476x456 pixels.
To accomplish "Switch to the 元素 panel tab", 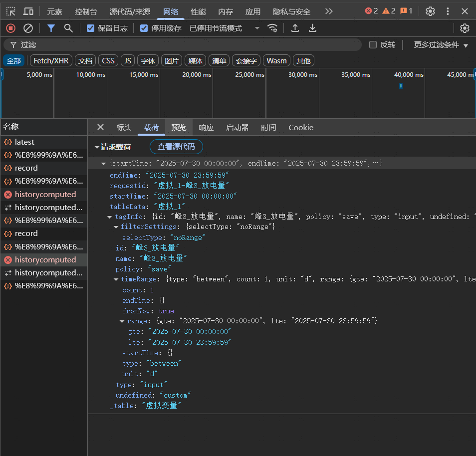I will [x=55, y=11].
